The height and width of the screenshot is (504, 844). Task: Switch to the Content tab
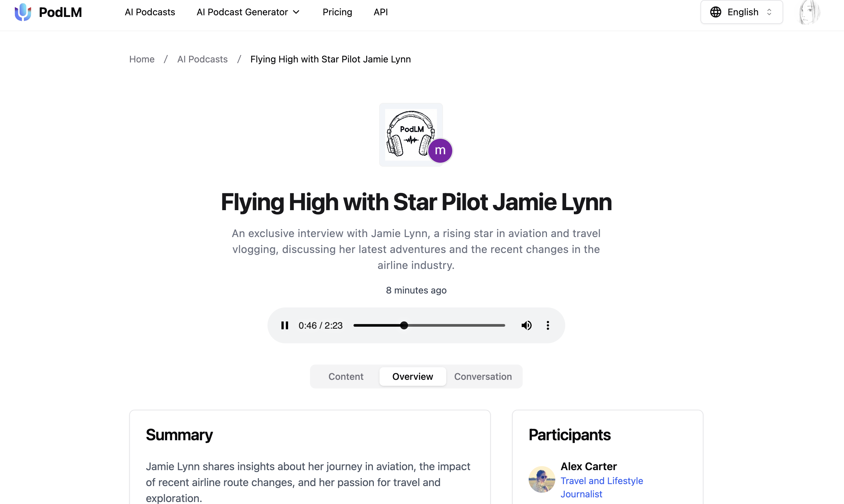pos(346,376)
